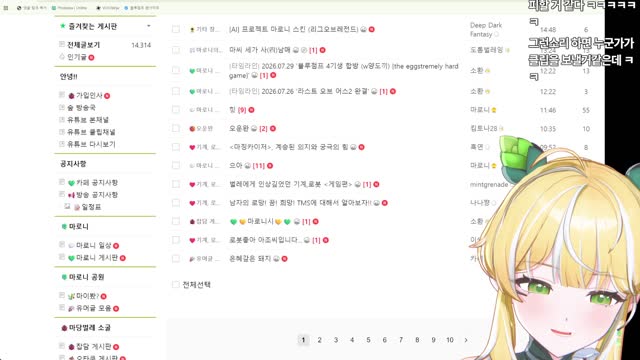Jump to page 10 of the list
This screenshot has width=640, height=360.
pos(450,340)
